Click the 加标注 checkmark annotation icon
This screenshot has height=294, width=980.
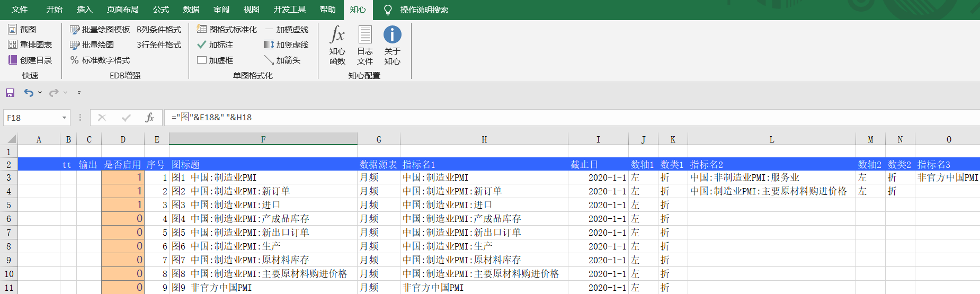(202, 44)
